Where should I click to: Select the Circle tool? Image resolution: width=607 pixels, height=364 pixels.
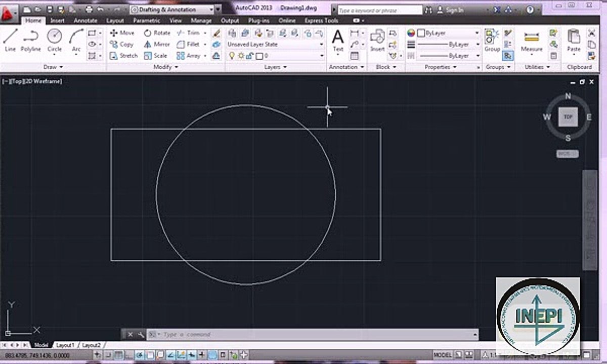click(55, 40)
